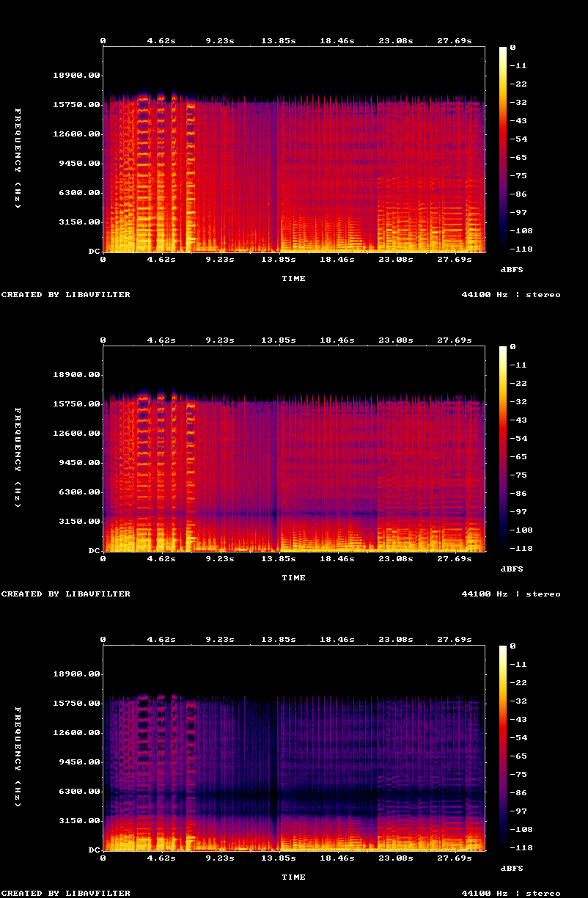Click 'CREATED BY LIBAVFILTER' under the third spectrogram
The width and height of the screenshot is (588, 898).
[x=66, y=894]
